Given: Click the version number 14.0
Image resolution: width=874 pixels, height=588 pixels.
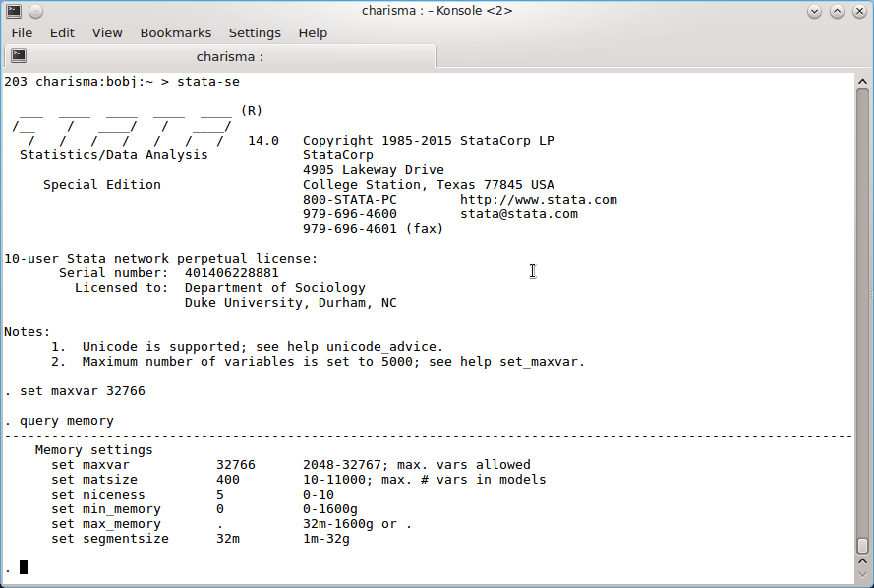Looking at the screenshot, I should (263, 141).
